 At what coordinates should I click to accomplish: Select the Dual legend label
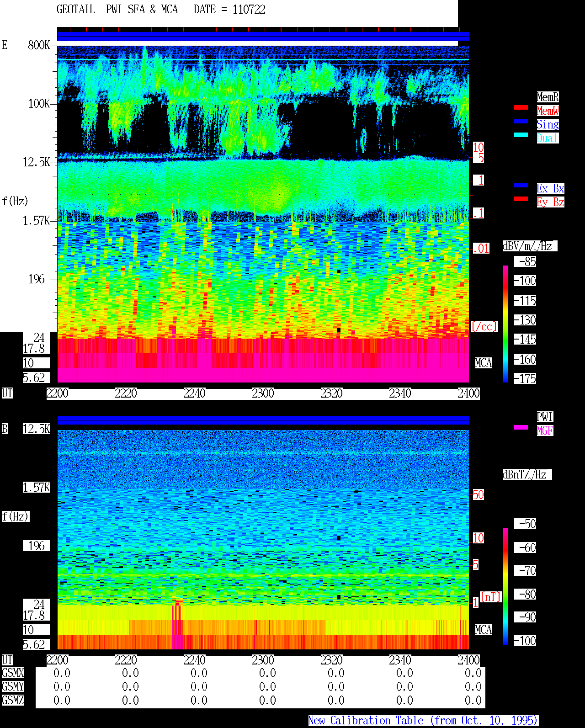(x=548, y=138)
